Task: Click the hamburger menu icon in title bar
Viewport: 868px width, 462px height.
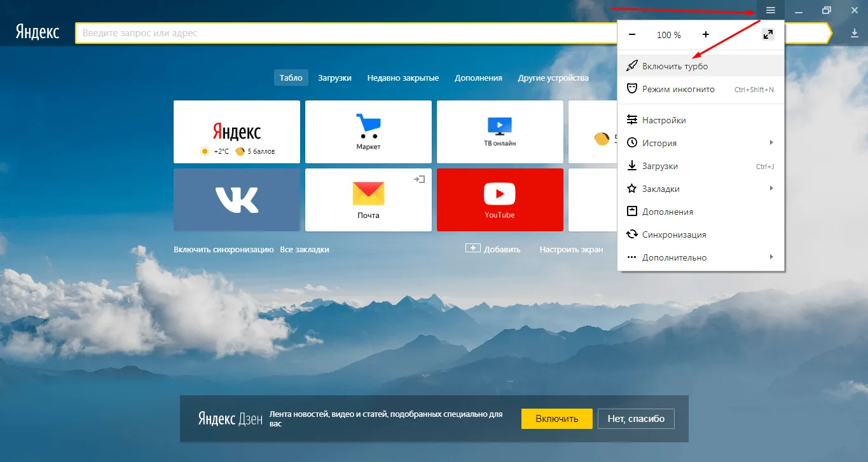Action: 770,10
